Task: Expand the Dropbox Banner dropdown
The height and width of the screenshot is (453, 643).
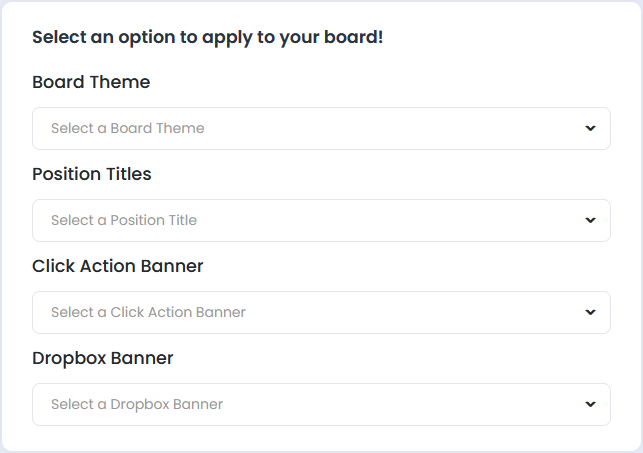Action: click(x=321, y=404)
